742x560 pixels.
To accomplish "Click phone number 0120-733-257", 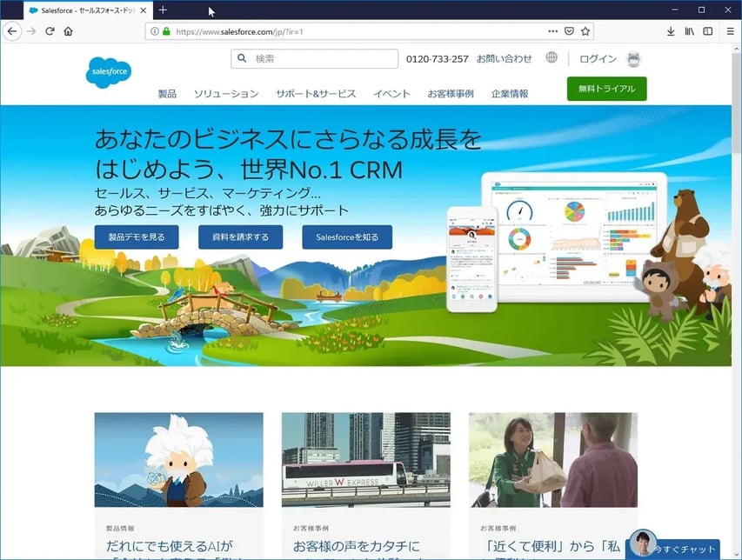I will (438, 59).
